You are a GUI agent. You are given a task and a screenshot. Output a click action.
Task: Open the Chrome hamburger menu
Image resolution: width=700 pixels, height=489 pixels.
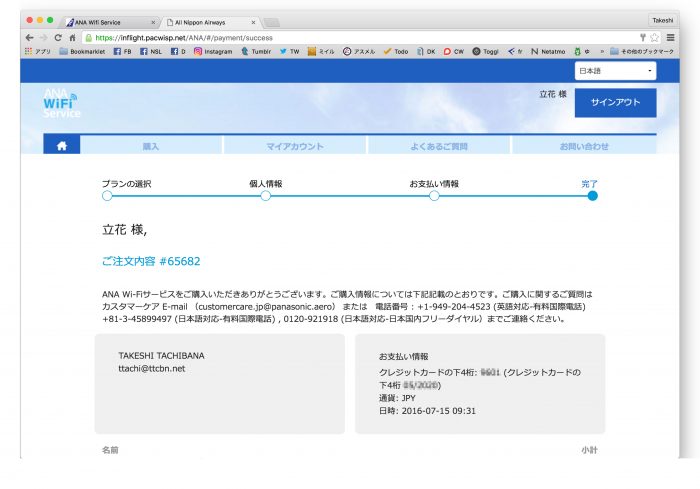pyautogui.click(x=669, y=37)
